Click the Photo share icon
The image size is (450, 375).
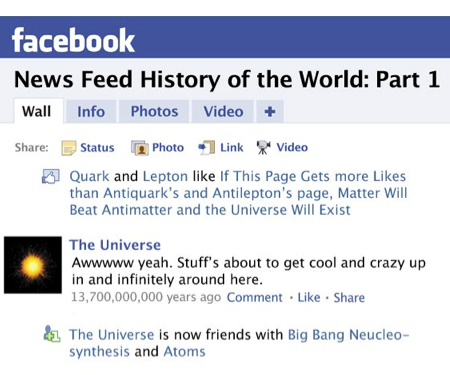(x=140, y=148)
